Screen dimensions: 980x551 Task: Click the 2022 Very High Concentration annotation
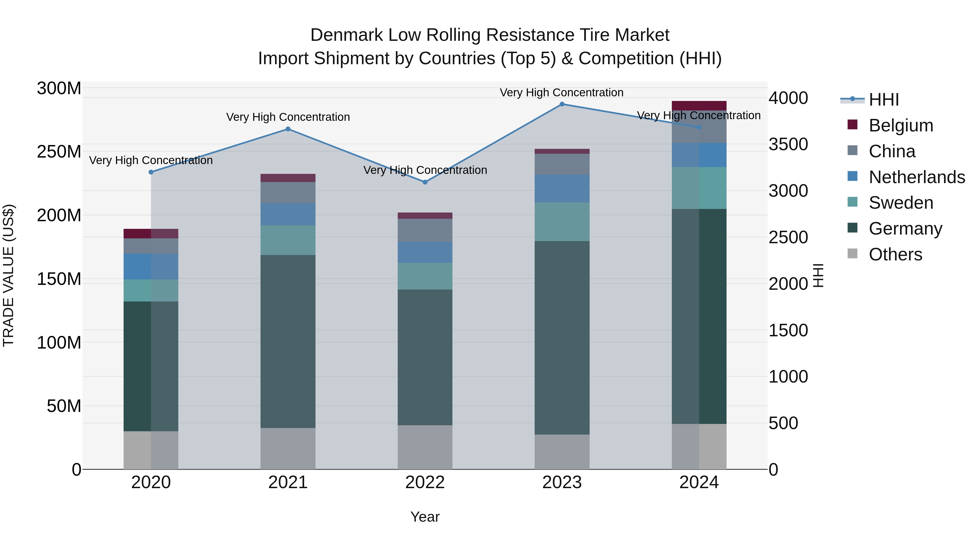[425, 170]
